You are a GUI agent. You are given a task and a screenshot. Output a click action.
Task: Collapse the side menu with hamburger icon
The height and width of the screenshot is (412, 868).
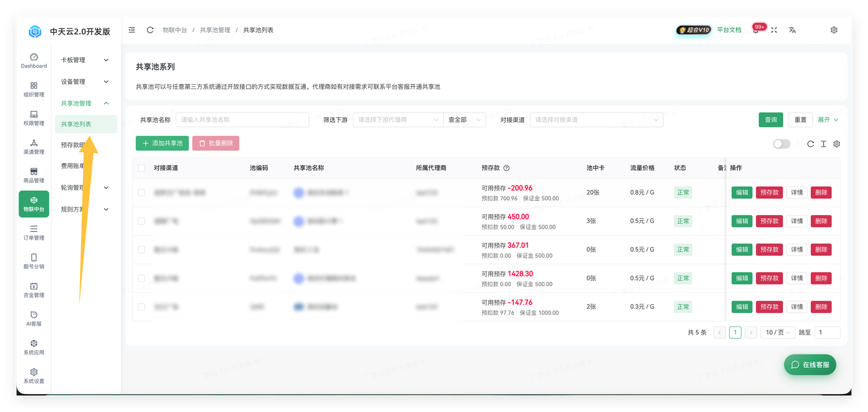pos(132,30)
